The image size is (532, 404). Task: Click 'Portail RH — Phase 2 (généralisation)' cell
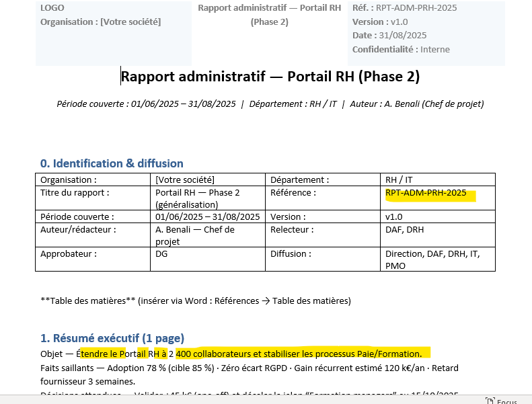coord(197,198)
